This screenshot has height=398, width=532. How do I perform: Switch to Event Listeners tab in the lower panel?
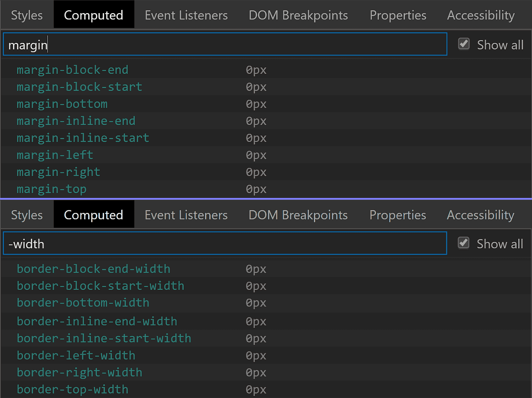point(186,215)
